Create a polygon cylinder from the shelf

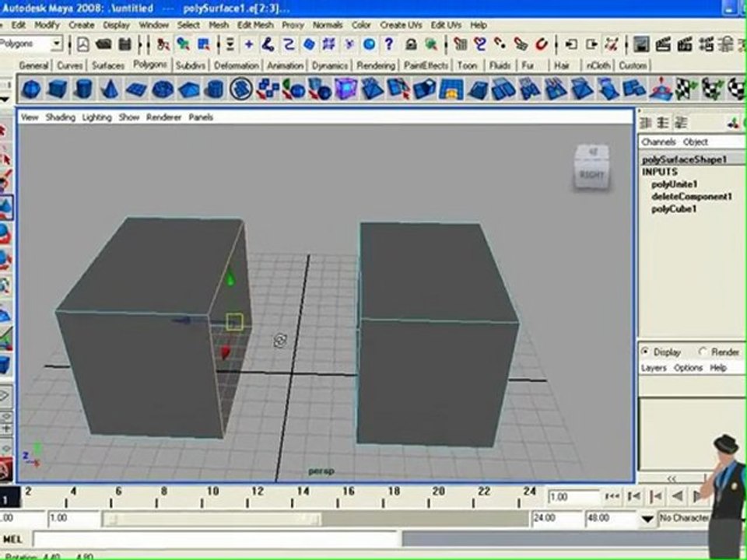click(x=83, y=89)
